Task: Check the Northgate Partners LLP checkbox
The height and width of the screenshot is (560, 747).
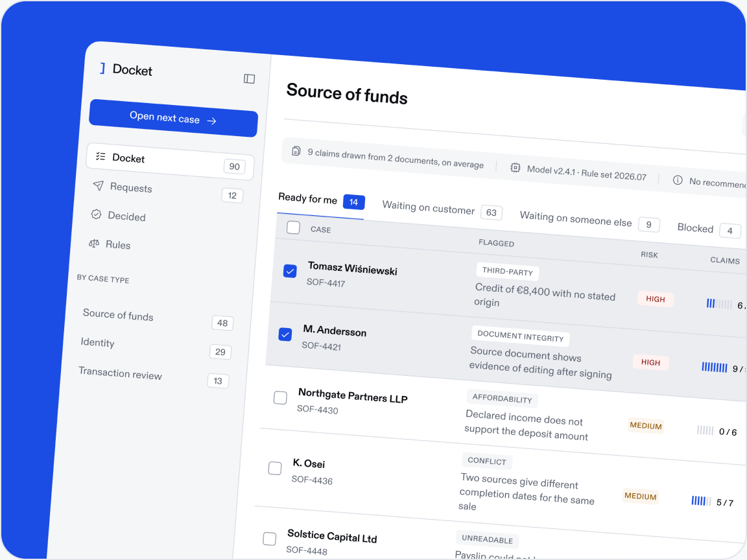Action: [280, 397]
